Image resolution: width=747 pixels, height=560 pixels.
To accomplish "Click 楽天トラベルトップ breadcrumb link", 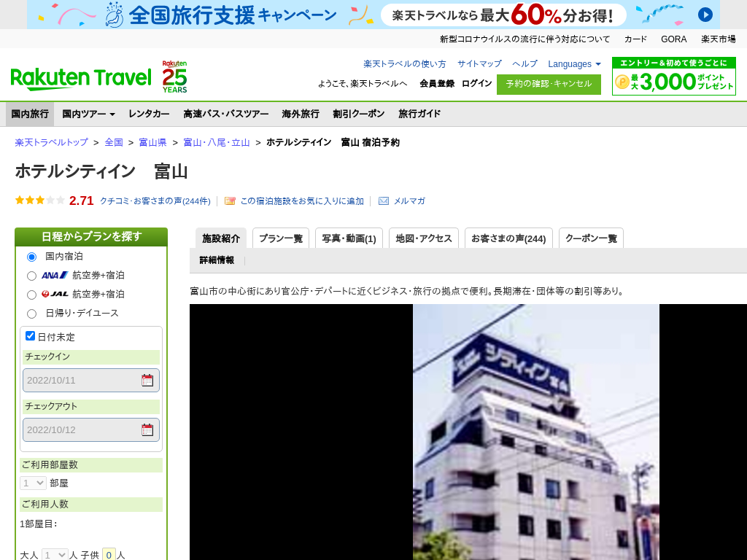I will click(52, 142).
